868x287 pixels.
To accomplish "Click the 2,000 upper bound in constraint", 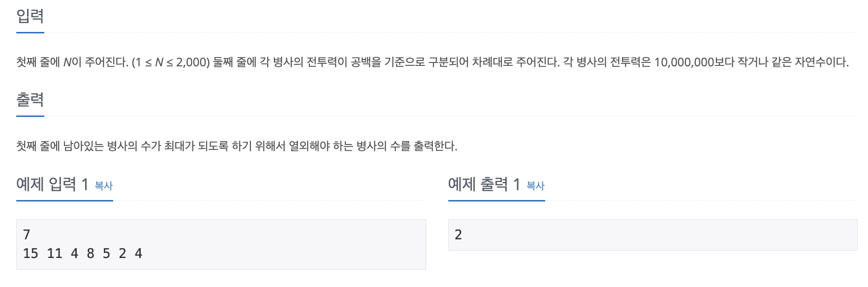I will (x=191, y=62).
